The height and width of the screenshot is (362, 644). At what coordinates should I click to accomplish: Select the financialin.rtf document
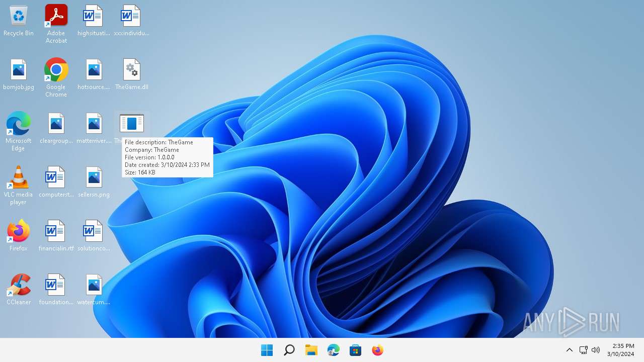[x=56, y=235]
